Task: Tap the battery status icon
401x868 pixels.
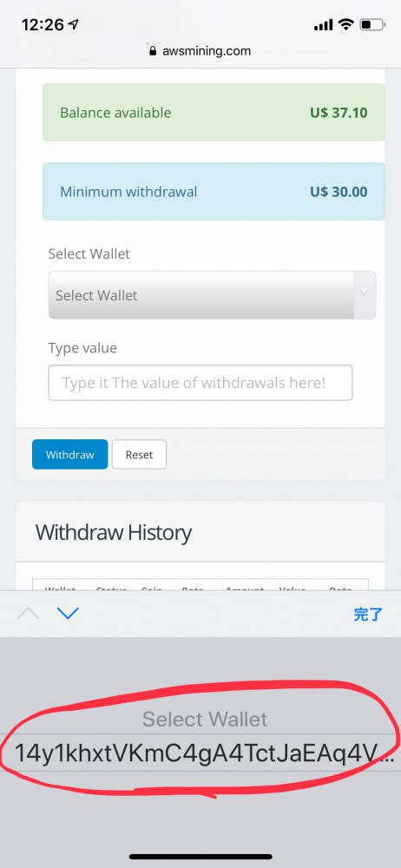Action: [x=372, y=24]
